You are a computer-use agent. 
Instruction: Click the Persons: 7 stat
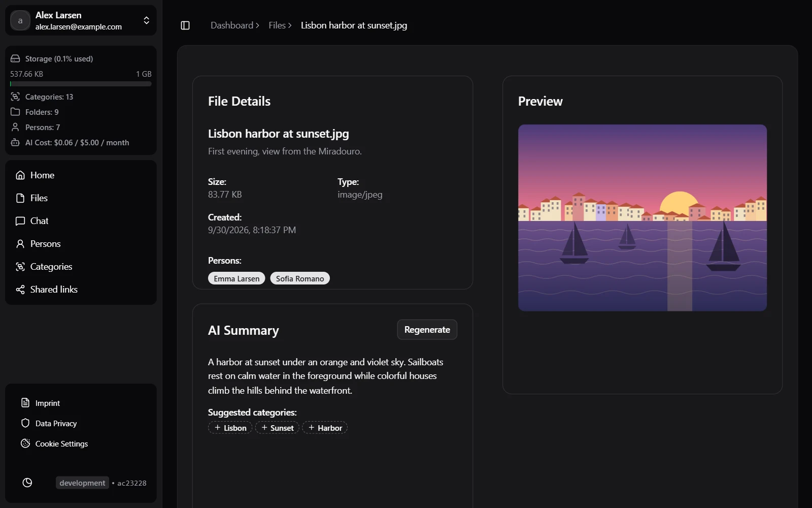point(43,127)
